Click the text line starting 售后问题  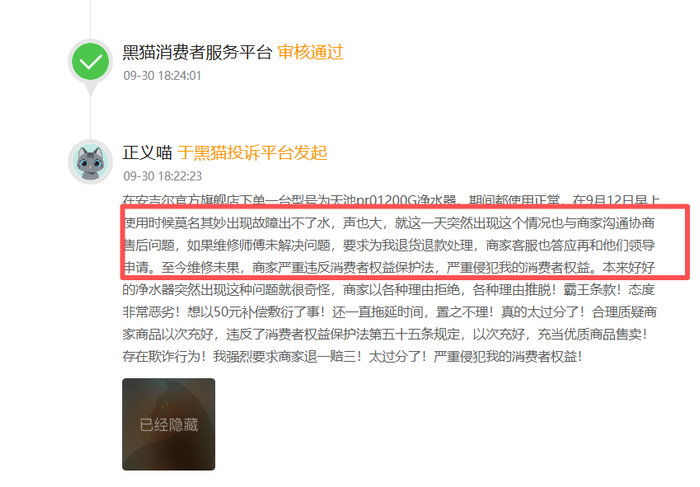(389, 245)
